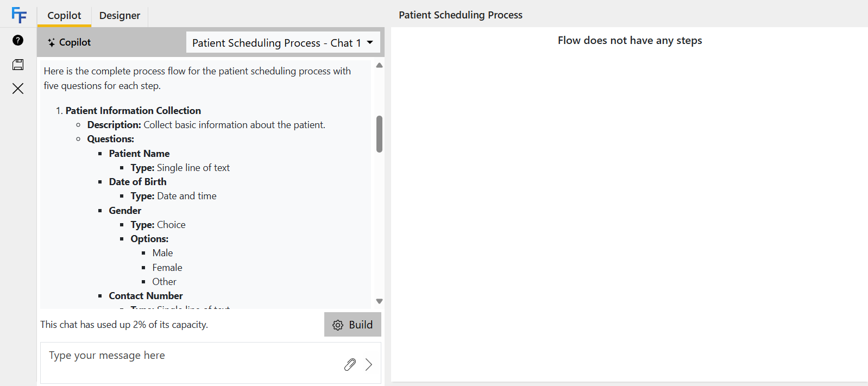Click the chat dropdown caret arrow

coord(370,42)
